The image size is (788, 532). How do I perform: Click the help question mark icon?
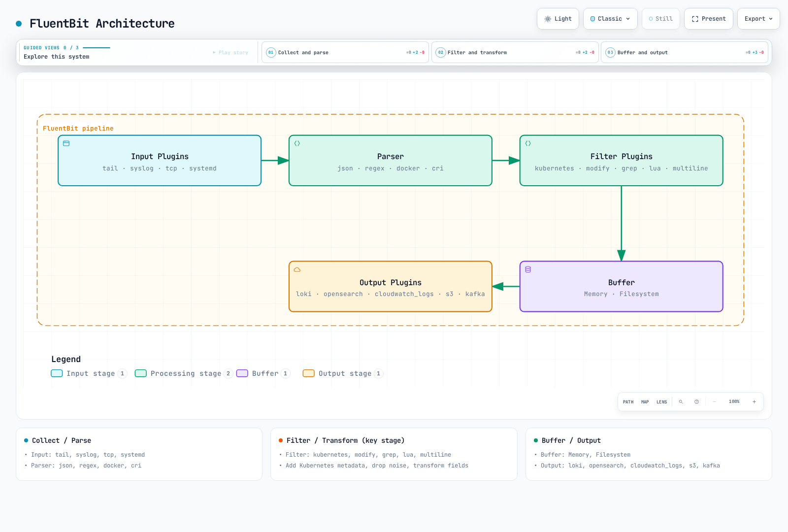[x=697, y=402]
